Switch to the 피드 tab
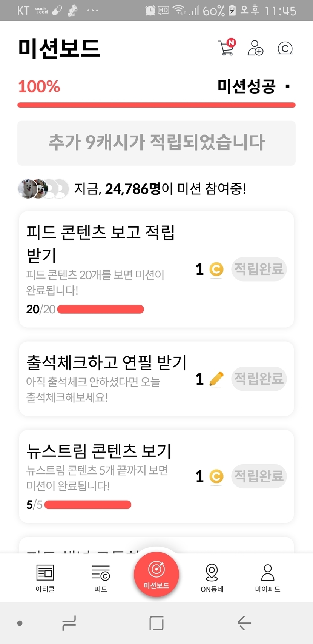313x644 pixels. [x=101, y=578]
